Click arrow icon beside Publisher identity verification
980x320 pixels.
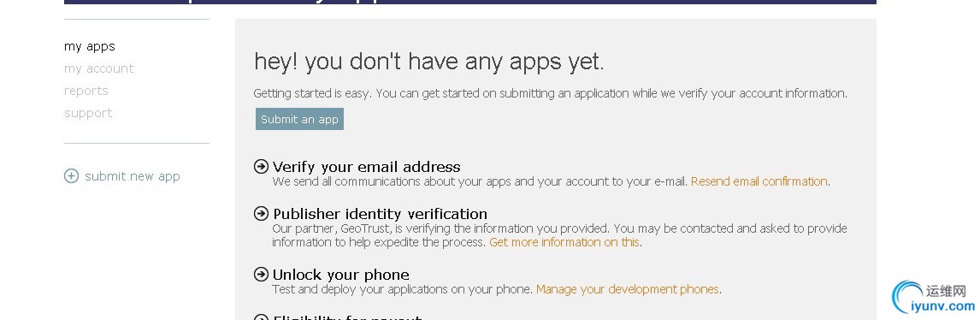pyautogui.click(x=261, y=214)
